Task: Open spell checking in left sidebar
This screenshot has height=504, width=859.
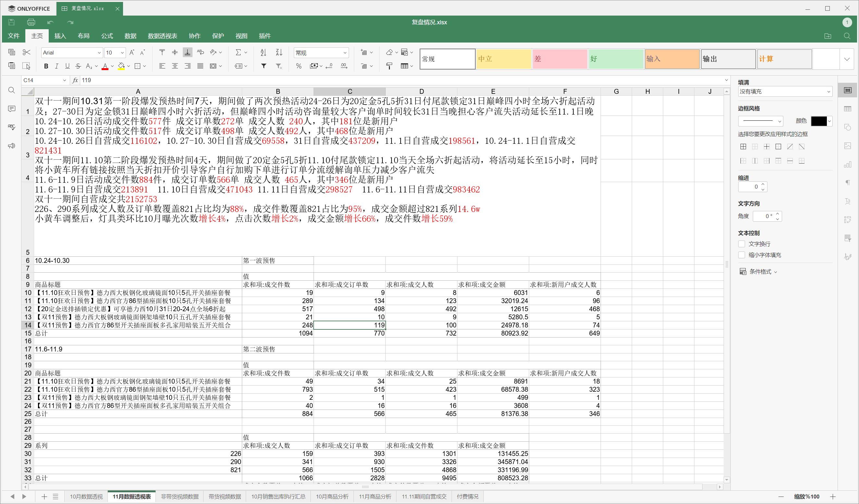Action: point(11,127)
